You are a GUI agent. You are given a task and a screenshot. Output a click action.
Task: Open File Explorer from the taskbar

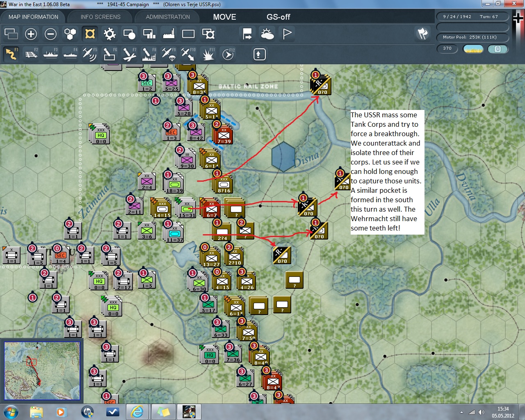(36, 412)
